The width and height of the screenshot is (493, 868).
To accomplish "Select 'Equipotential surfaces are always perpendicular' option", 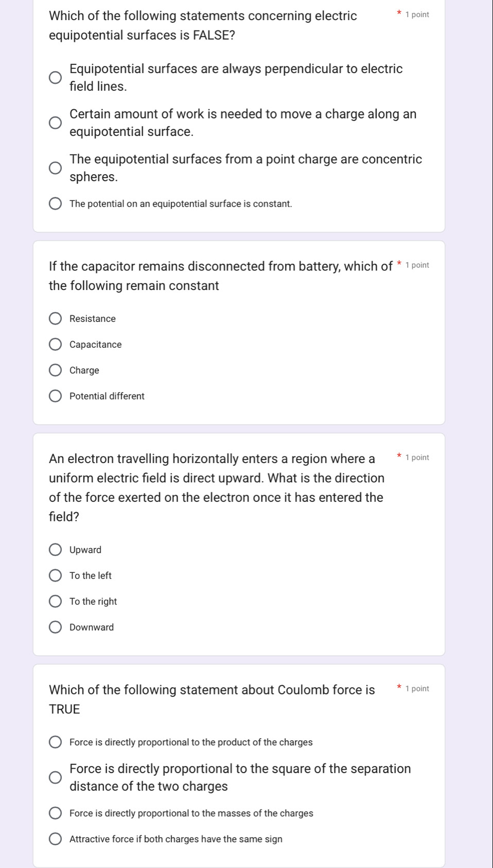I will [55, 78].
